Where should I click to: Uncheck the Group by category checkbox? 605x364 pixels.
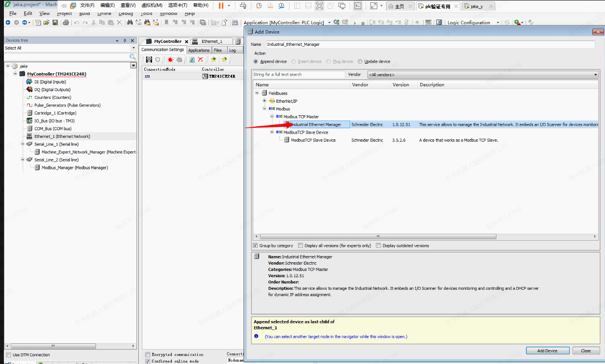coord(256,245)
